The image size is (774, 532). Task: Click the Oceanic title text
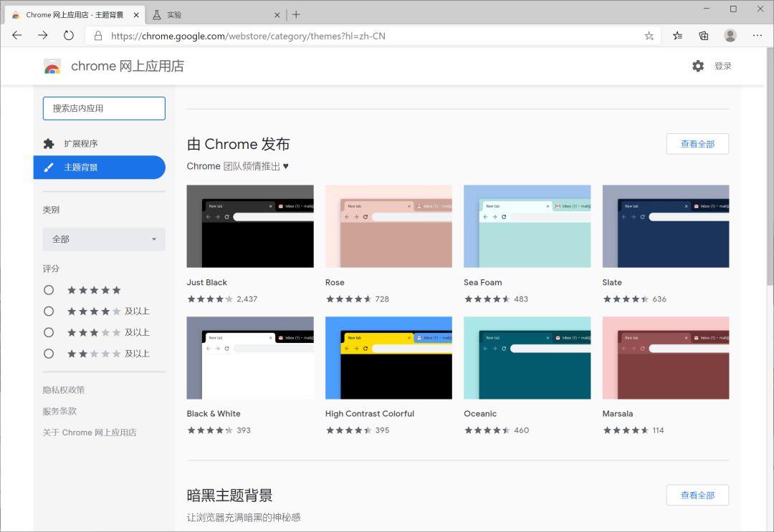[x=480, y=414]
